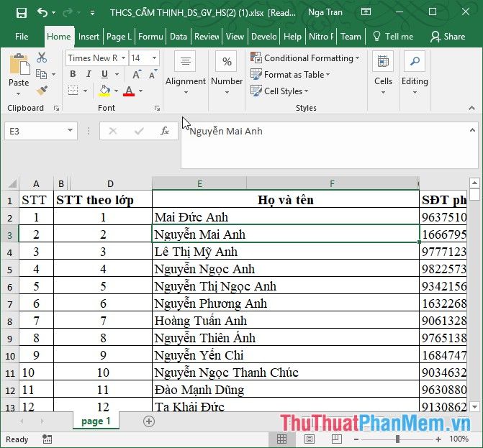The image size is (483, 448).
Task: Open the Cells group
Action: pyautogui.click(x=383, y=74)
